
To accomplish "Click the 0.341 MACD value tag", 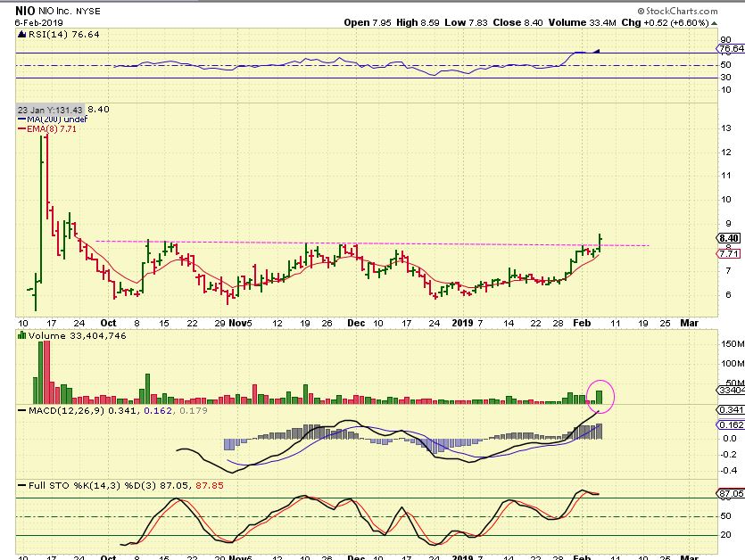I will (x=729, y=409).
